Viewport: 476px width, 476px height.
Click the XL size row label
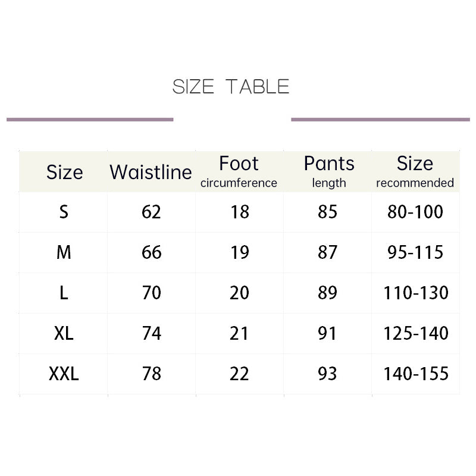64,333
